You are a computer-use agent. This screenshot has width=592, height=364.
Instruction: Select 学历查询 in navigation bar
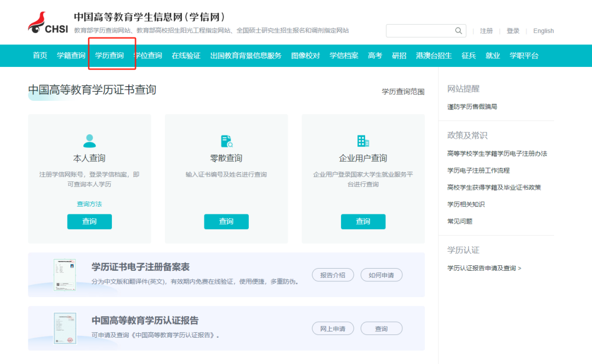pos(110,55)
